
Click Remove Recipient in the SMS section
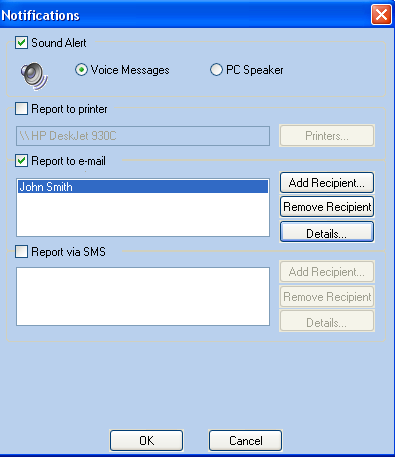click(x=327, y=296)
